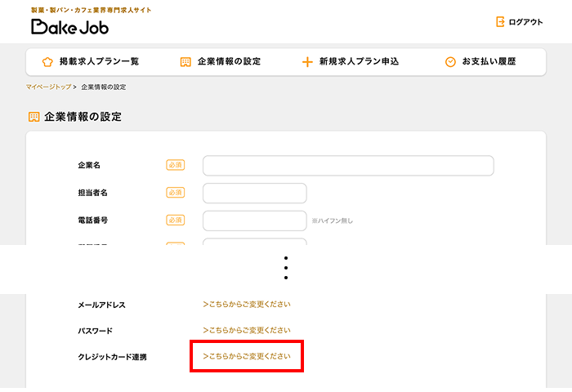The image size is (572, 392).
Task: Click the 必須 badge next to 企業名
Action: (175, 165)
